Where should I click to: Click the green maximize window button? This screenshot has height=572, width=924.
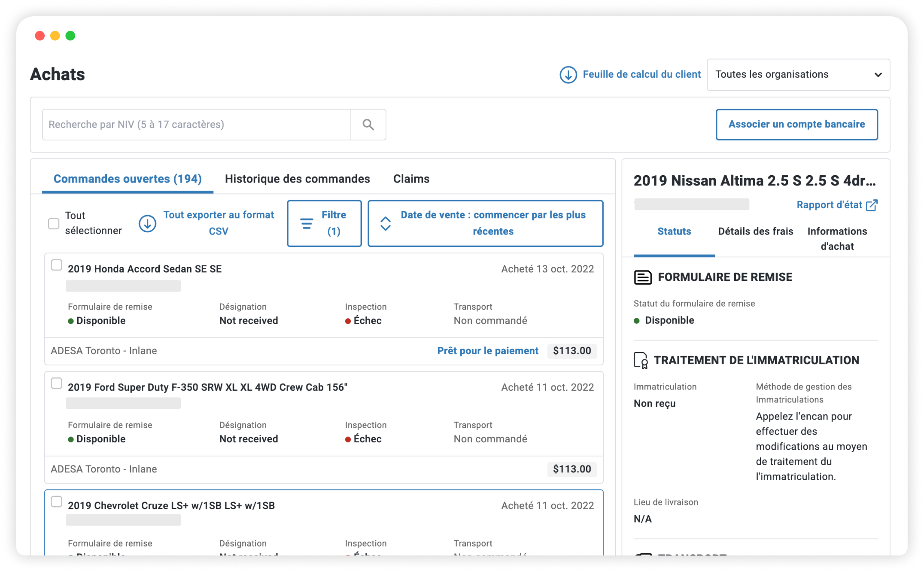tap(70, 36)
